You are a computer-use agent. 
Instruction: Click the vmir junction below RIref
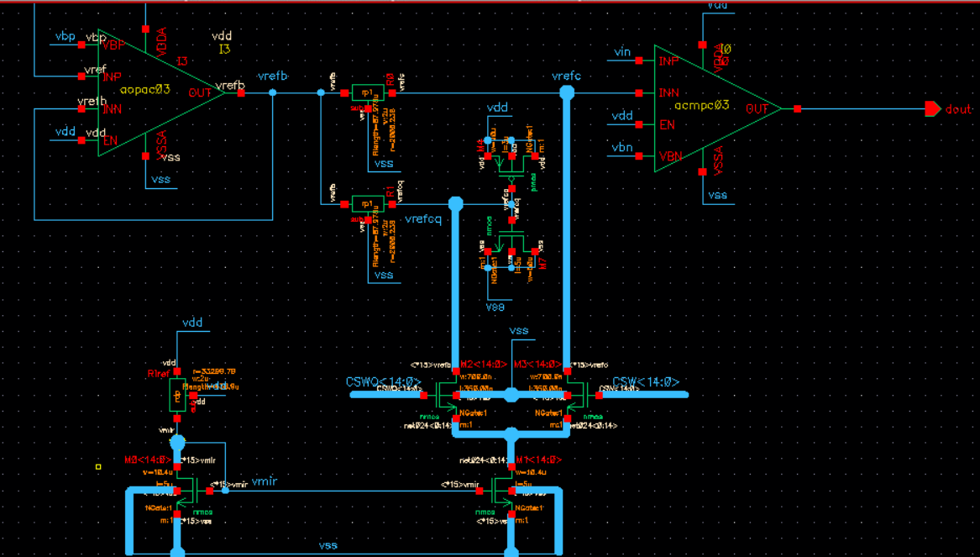click(177, 443)
